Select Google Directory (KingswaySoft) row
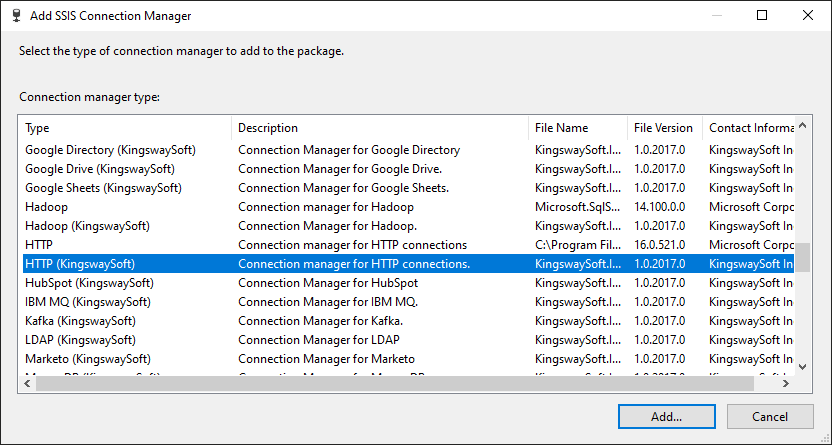832x445 pixels. pos(408,150)
